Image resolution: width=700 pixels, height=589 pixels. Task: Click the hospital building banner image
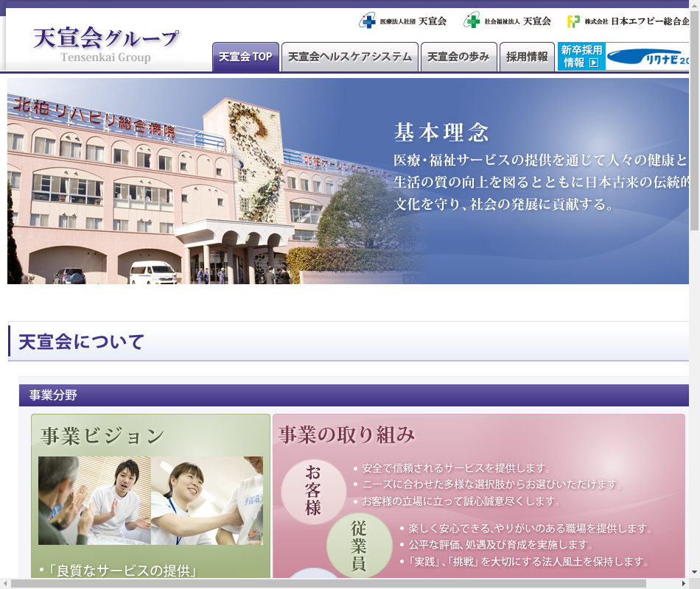[348, 181]
